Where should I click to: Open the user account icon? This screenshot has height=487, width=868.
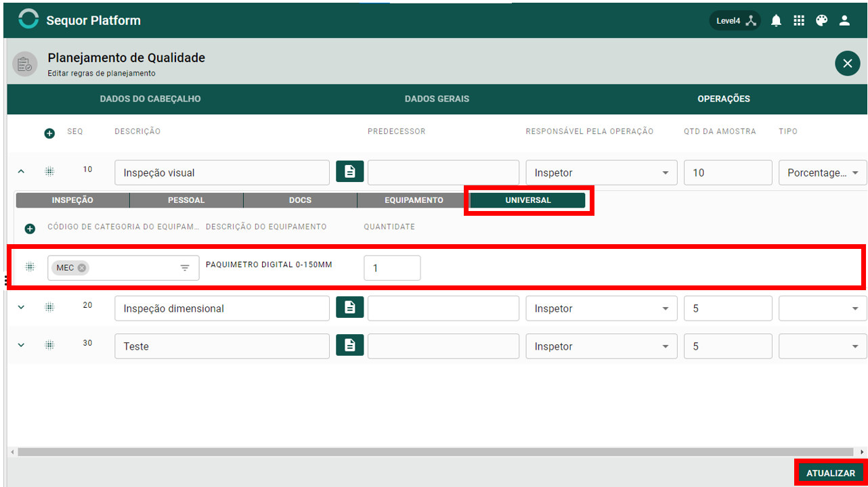844,20
